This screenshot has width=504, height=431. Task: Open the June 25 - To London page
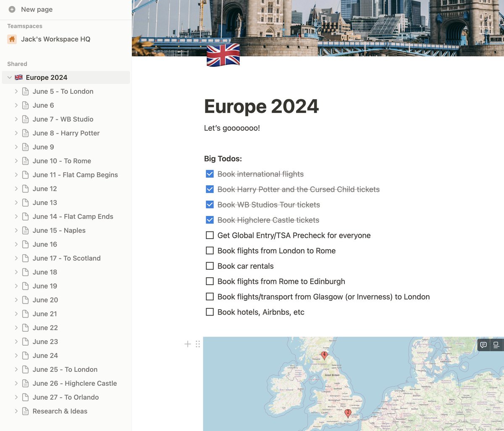(65, 369)
